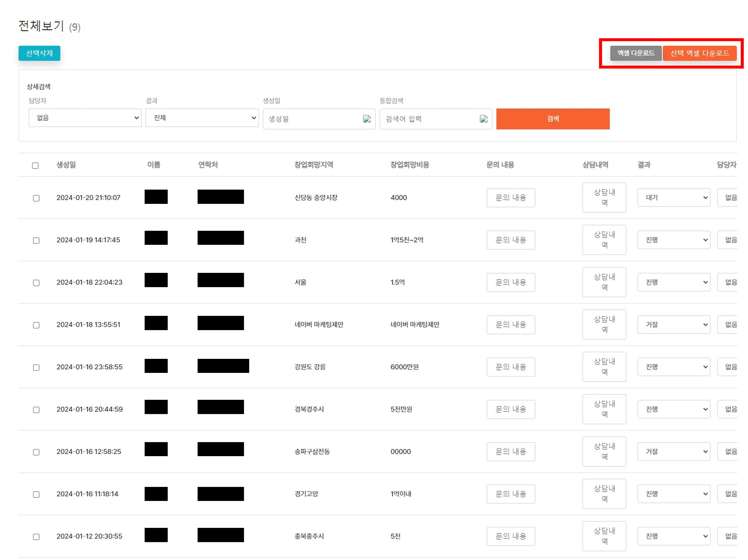
Task: Open 결과 dropdown for 네이버 마케팅제안 row
Action: pyautogui.click(x=674, y=324)
